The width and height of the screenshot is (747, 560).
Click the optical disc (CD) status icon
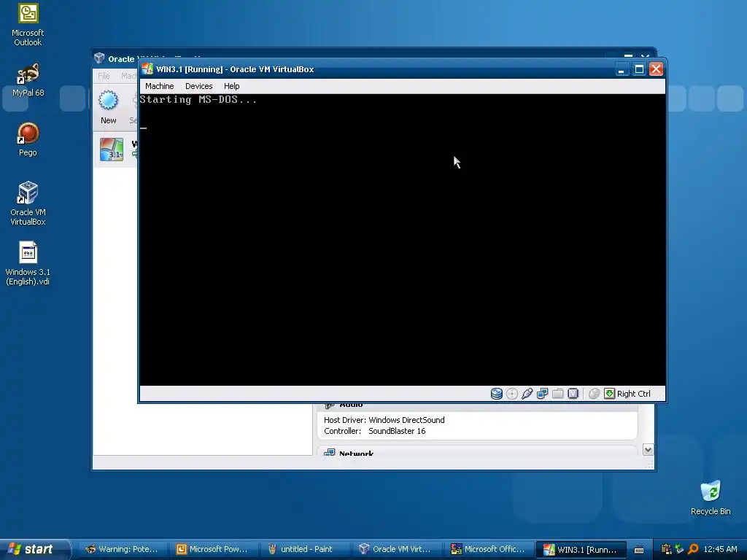(511, 394)
